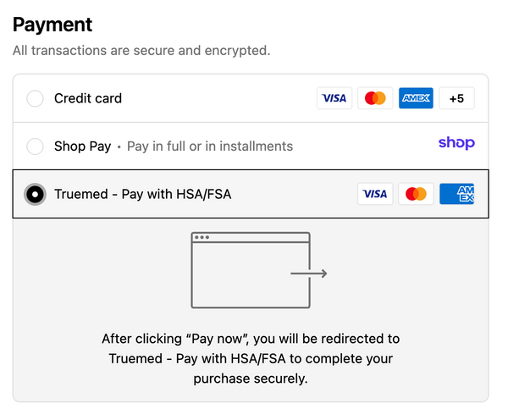Click the Amex icon in Credit card row
The image size is (508, 420).
(416, 98)
